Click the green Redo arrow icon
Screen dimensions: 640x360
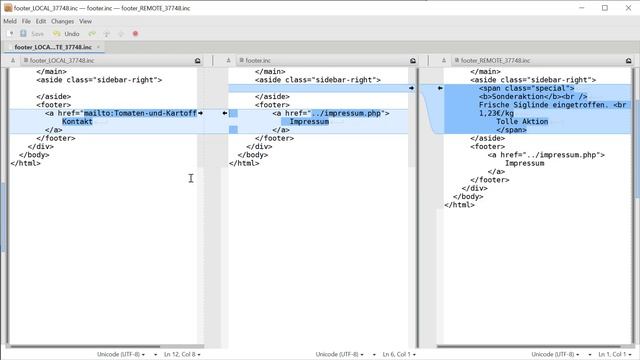tap(92, 34)
